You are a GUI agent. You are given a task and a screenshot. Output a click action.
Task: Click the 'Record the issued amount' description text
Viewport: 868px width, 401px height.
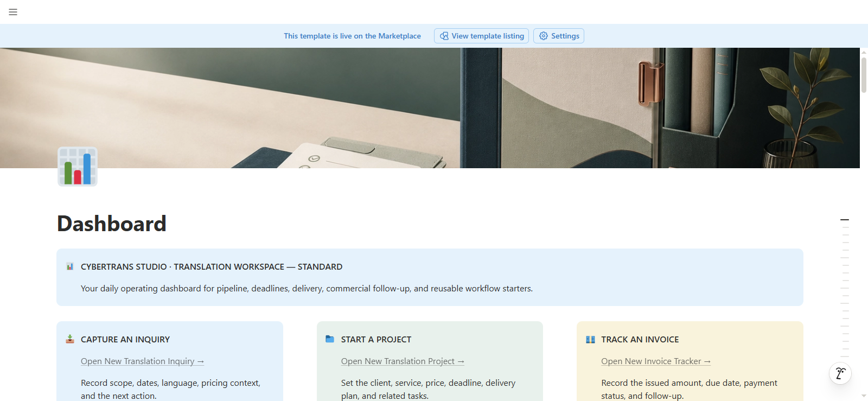pos(689,390)
